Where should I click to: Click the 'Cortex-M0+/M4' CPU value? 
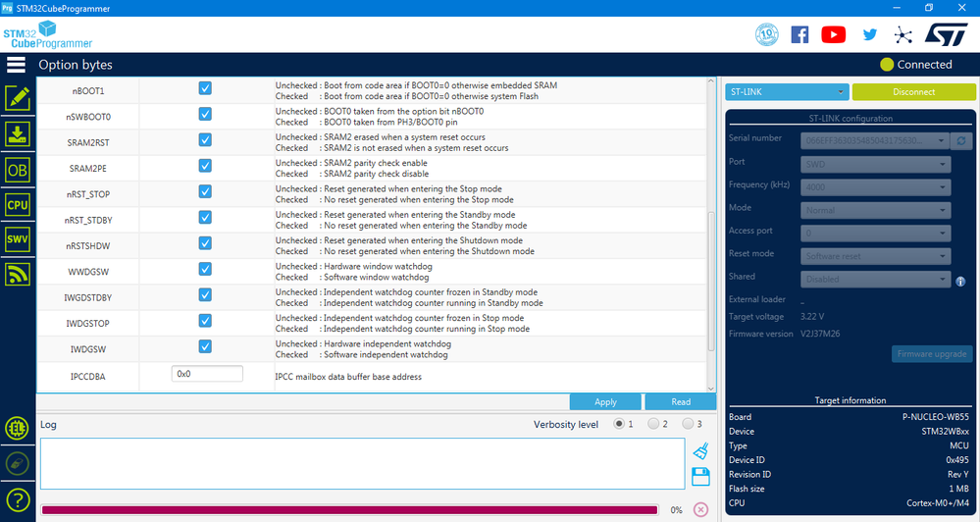pos(938,502)
